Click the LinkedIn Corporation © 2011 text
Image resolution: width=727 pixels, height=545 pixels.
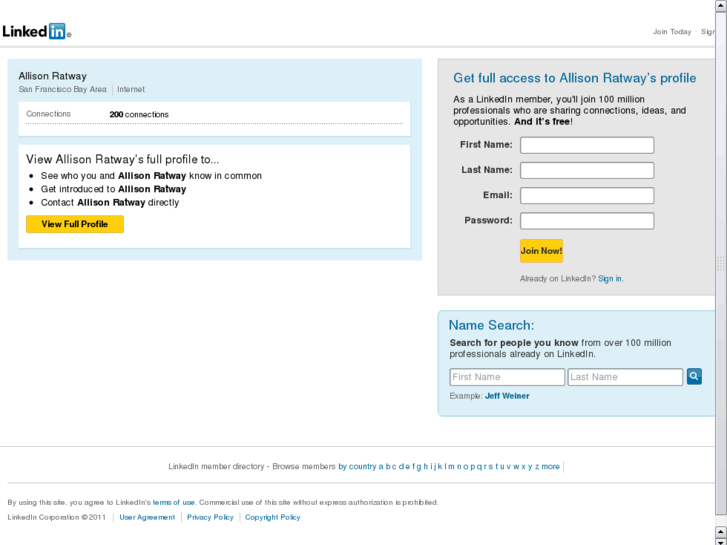click(x=57, y=517)
